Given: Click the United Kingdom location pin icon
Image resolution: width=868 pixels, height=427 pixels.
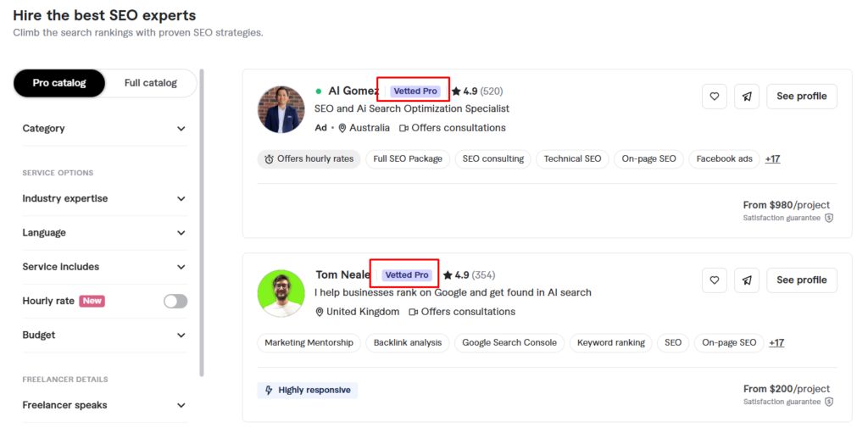Looking at the screenshot, I should [x=320, y=312].
